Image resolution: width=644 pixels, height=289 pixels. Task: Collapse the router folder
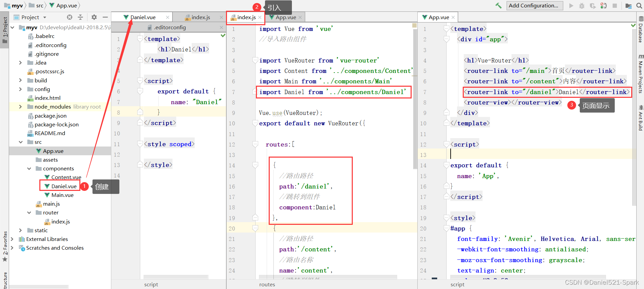(x=29, y=212)
